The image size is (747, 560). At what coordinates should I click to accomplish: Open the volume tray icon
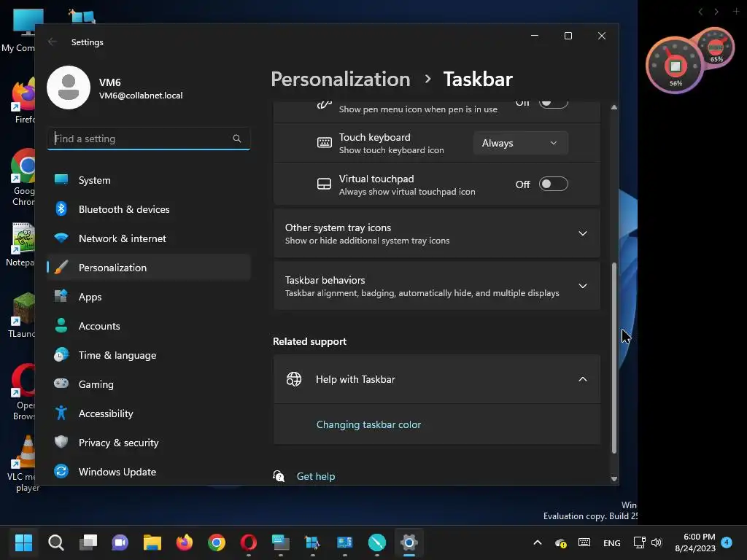coord(657,542)
